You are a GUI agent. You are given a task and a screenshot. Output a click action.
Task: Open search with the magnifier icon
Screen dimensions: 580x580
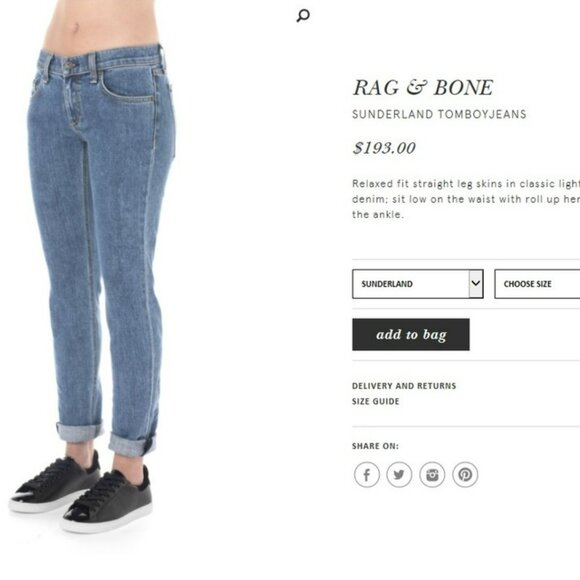pyautogui.click(x=303, y=16)
